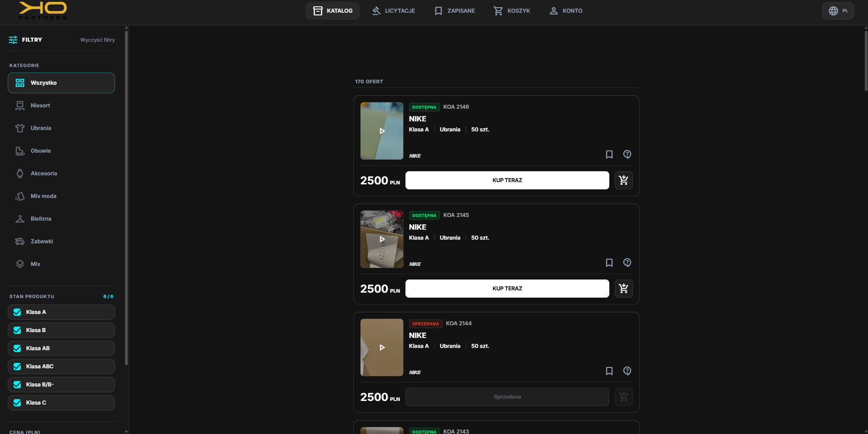Open Zapisane saved items tab

click(454, 11)
